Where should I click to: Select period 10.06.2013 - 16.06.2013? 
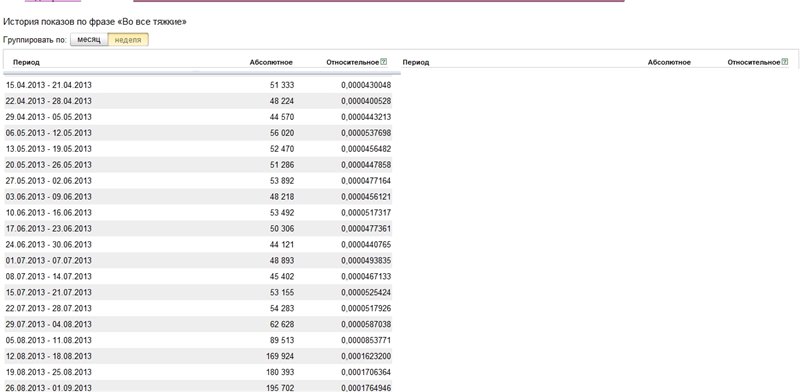click(x=48, y=212)
